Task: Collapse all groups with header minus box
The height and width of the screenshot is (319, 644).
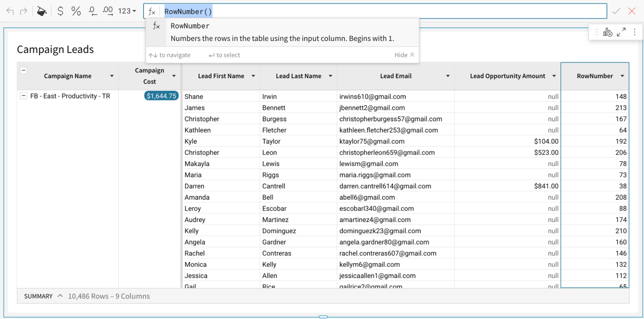Action: pos(23,70)
